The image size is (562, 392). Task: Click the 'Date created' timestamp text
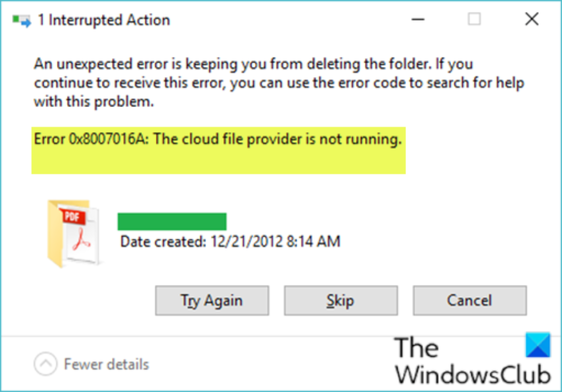(230, 241)
